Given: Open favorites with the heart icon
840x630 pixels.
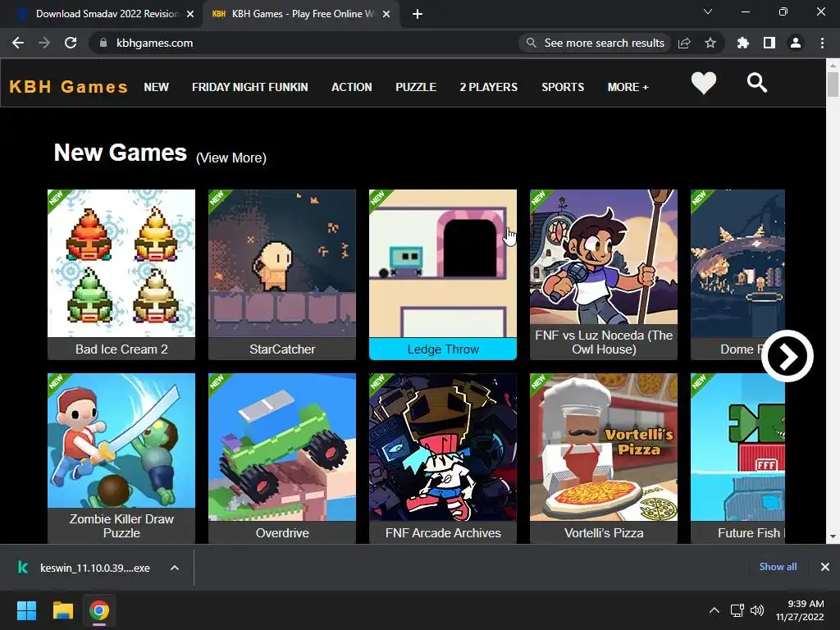Looking at the screenshot, I should click(703, 83).
